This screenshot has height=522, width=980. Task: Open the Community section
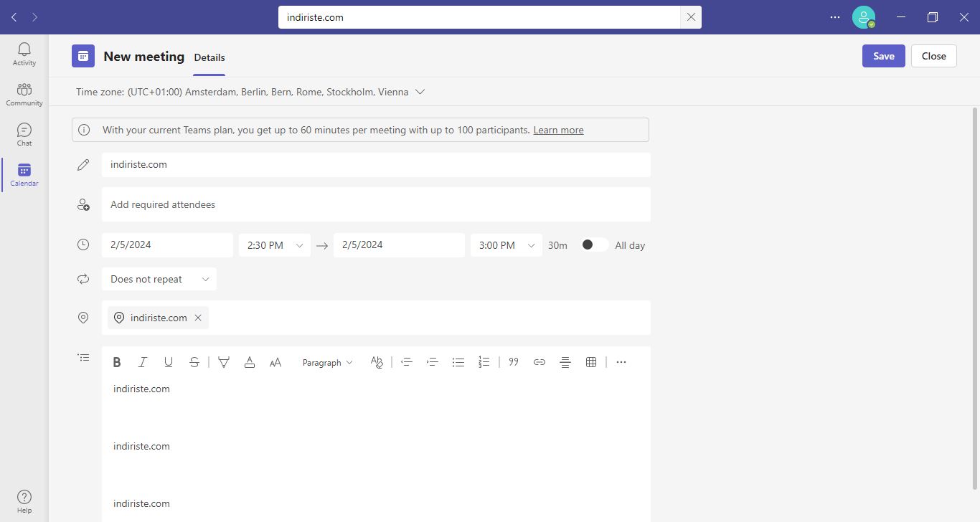pyautogui.click(x=24, y=94)
